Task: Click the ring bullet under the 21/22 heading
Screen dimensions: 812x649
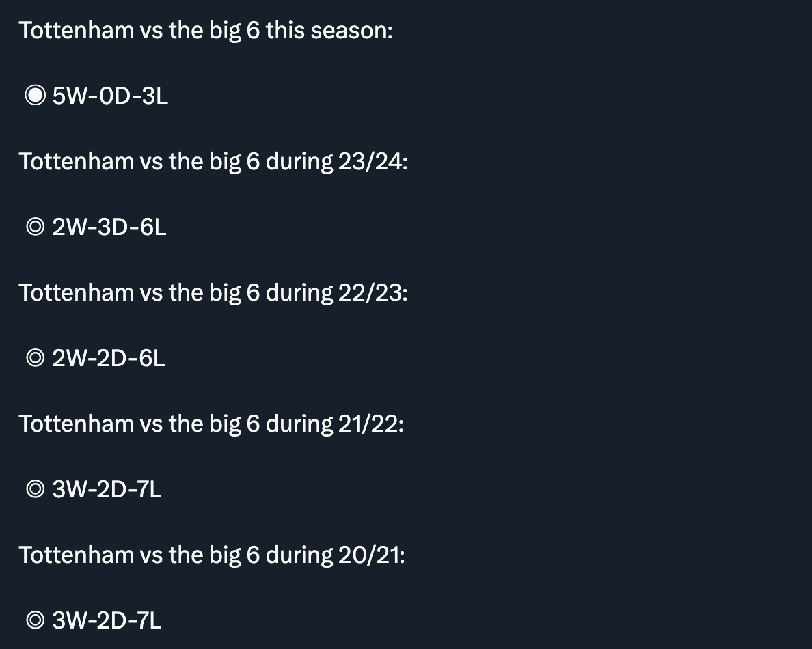Action: 36,489
